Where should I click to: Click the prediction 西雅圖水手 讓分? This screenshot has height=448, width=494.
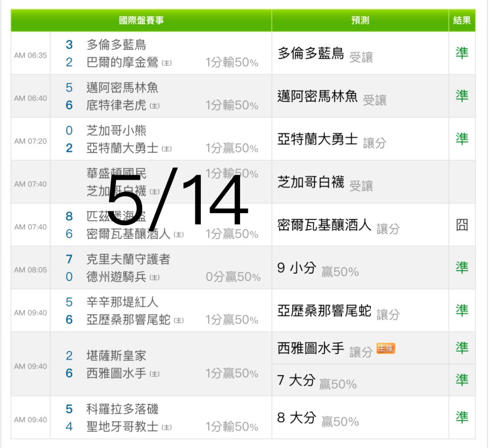point(325,349)
